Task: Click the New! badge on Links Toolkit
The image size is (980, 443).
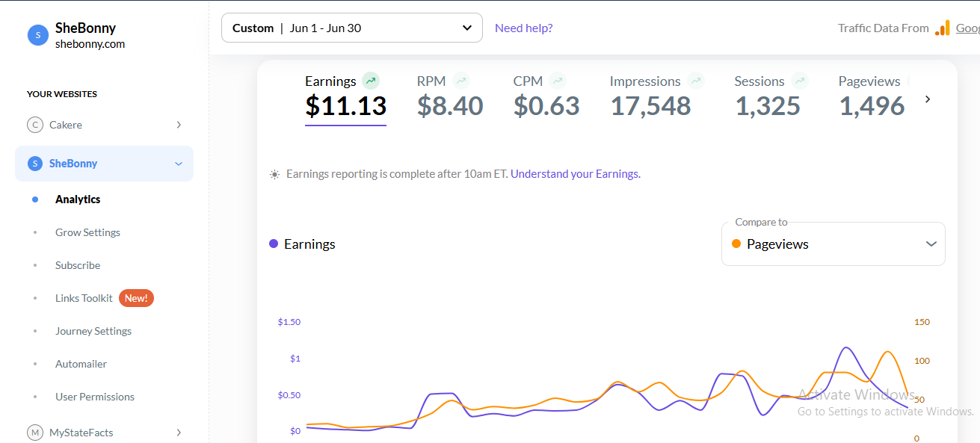Action: [x=136, y=298]
